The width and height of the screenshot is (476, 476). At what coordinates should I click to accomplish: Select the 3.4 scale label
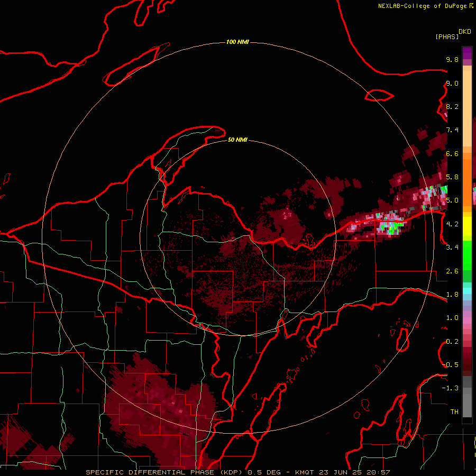[452, 248]
